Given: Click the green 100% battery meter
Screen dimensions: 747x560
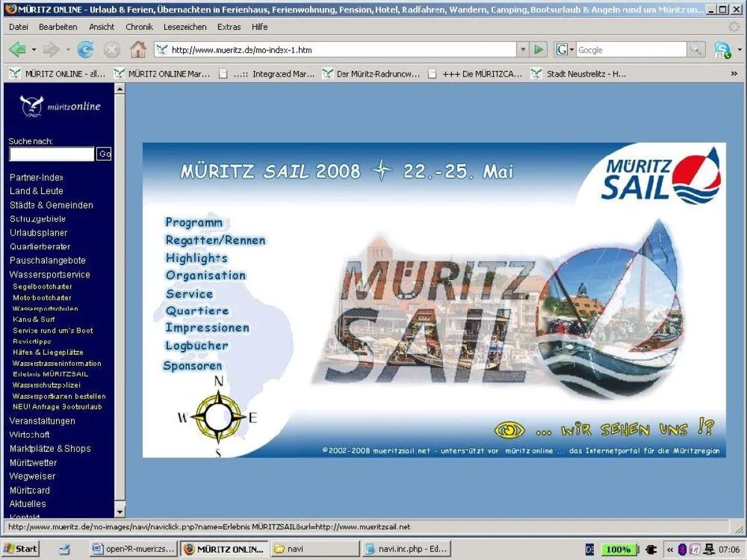Looking at the screenshot, I should pyautogui.click(x=619, y=549).
